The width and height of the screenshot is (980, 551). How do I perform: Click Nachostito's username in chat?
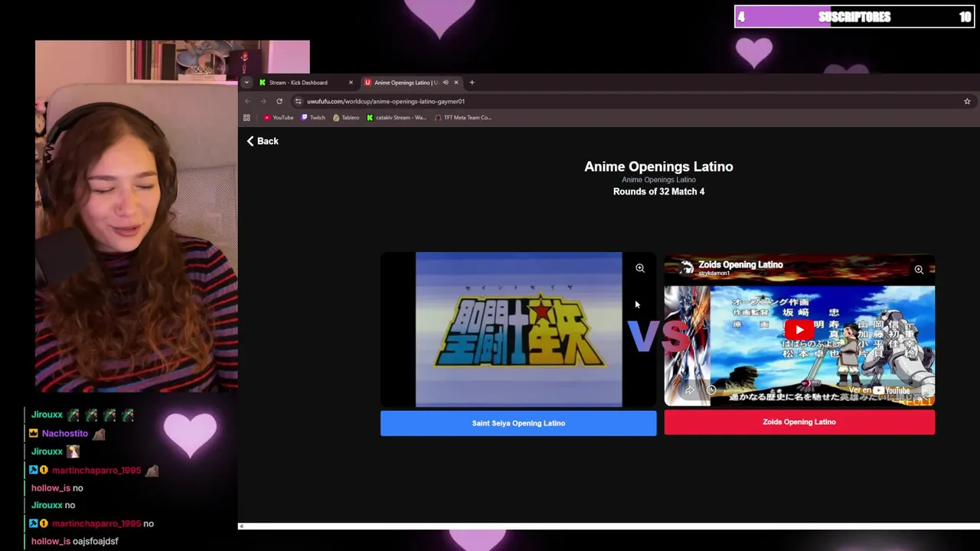pos(65,433)
